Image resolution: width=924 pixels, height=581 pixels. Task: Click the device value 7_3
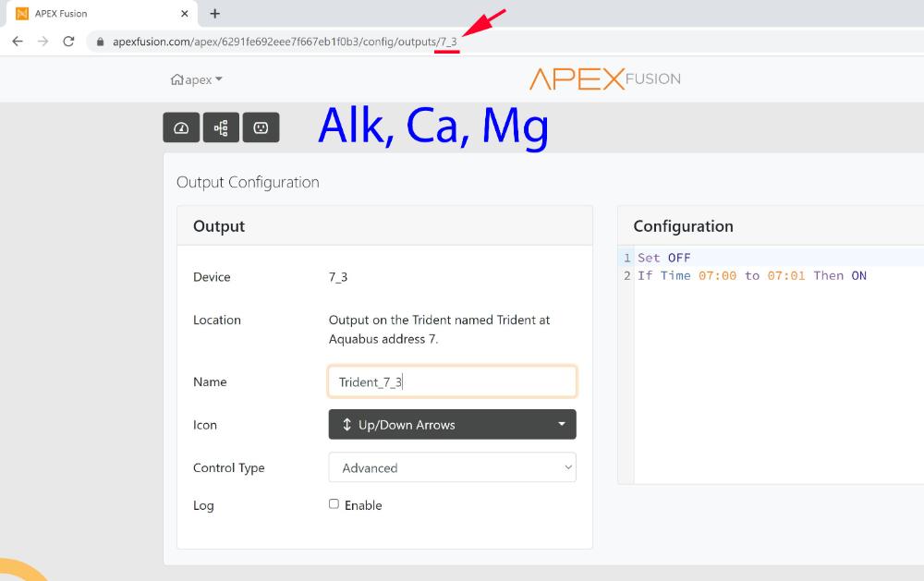pyautogui.click(x=338, y=277)
